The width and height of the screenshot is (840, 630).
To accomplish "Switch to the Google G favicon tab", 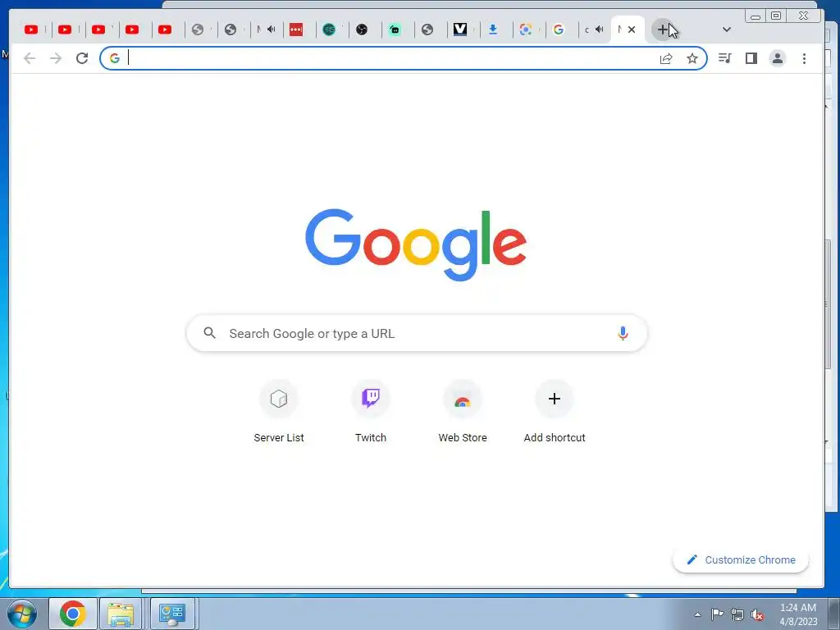I will coord(559,30).
